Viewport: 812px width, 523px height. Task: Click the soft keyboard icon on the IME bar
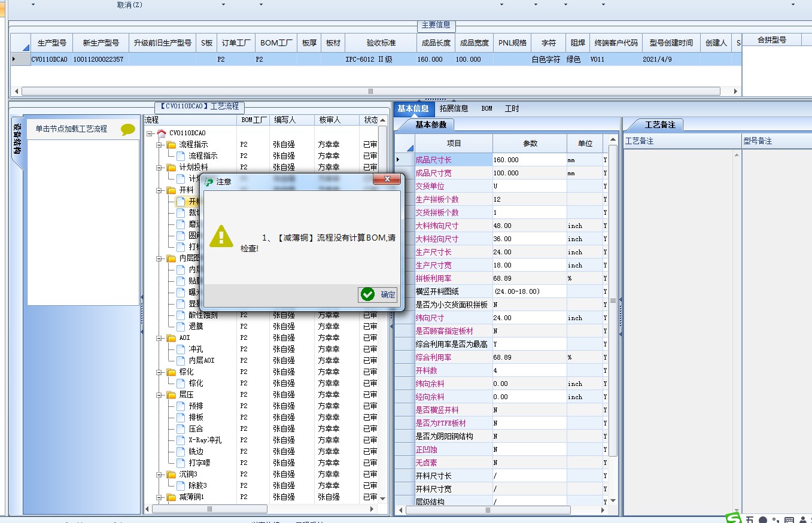789,519
